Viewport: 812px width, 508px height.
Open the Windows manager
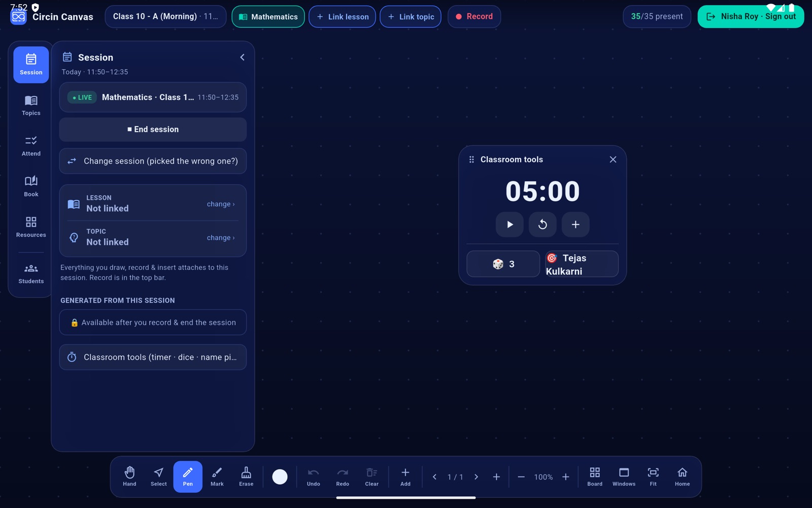[x=624, y=477]
